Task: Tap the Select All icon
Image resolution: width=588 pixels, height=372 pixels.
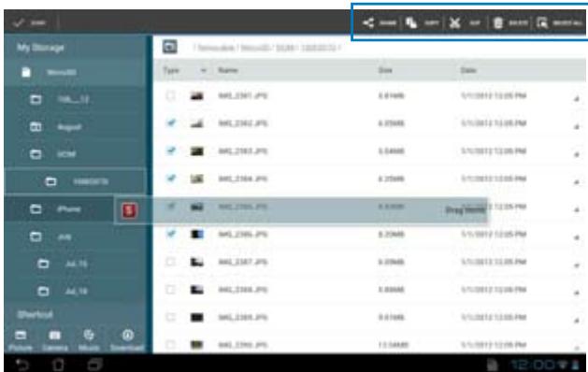Action: (x=542, y=22)
